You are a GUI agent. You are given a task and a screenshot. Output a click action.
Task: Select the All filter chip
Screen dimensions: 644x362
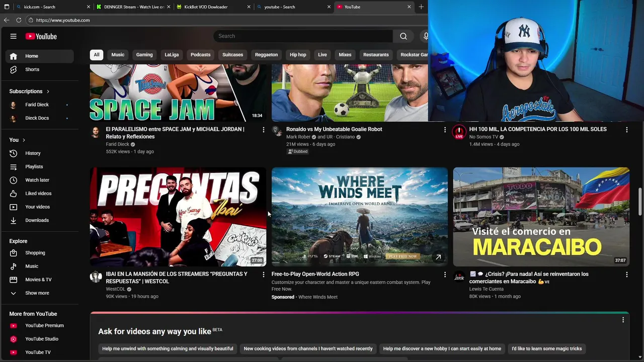[97, 55]
